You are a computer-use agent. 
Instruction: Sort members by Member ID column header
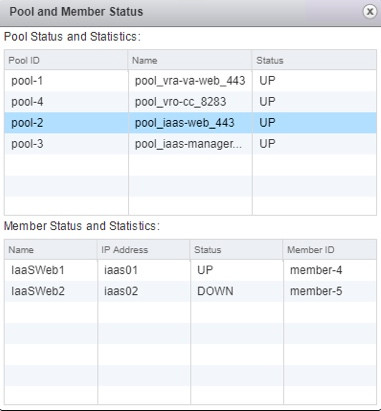330,250
